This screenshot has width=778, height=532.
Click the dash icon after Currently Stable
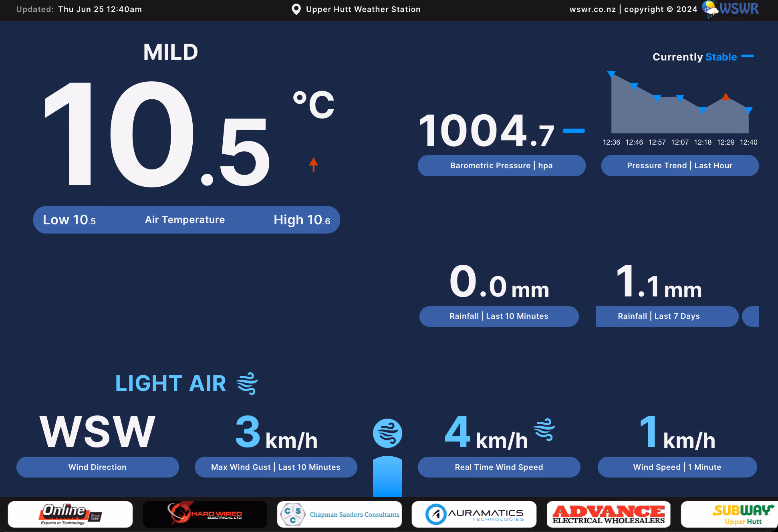(748, 56)
